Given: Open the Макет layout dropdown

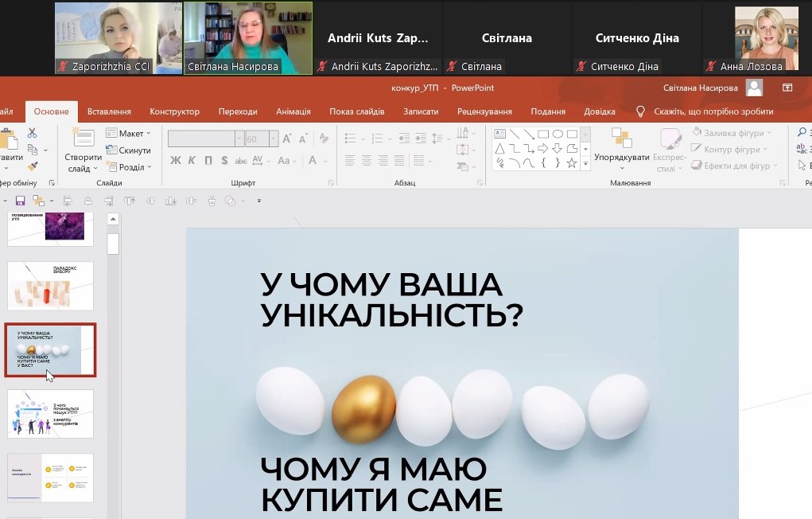Looking at the screenshot, I should 128,133.
